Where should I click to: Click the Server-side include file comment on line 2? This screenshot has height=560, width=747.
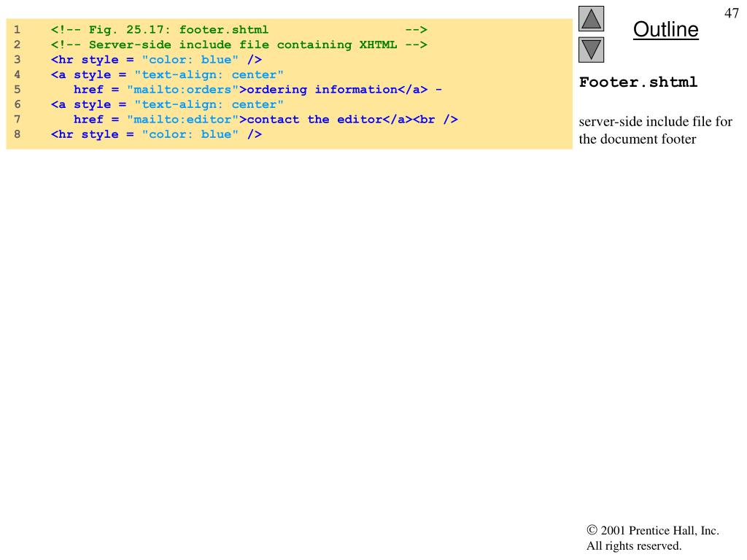[239, 44]
